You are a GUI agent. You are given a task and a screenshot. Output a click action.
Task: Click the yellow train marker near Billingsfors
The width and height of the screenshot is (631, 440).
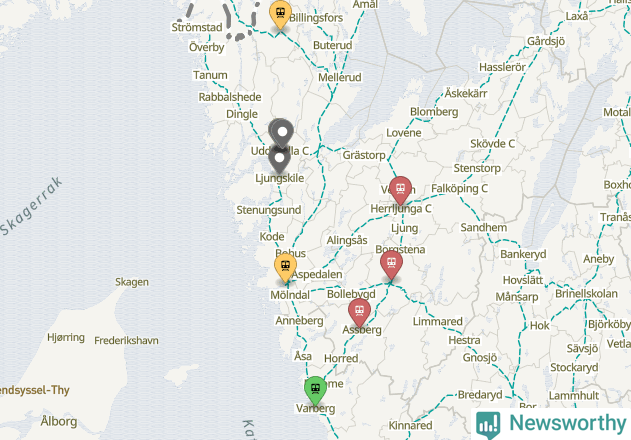[280, 14]
